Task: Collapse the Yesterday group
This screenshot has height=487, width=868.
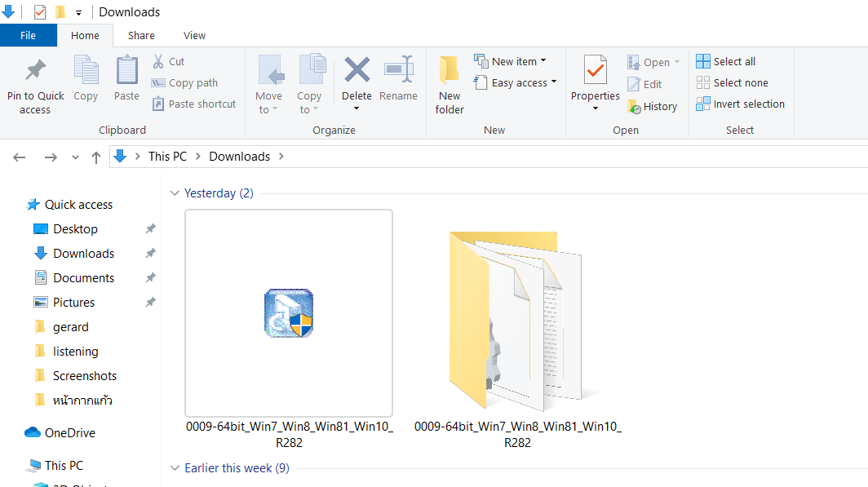Action: pos(174,193)
